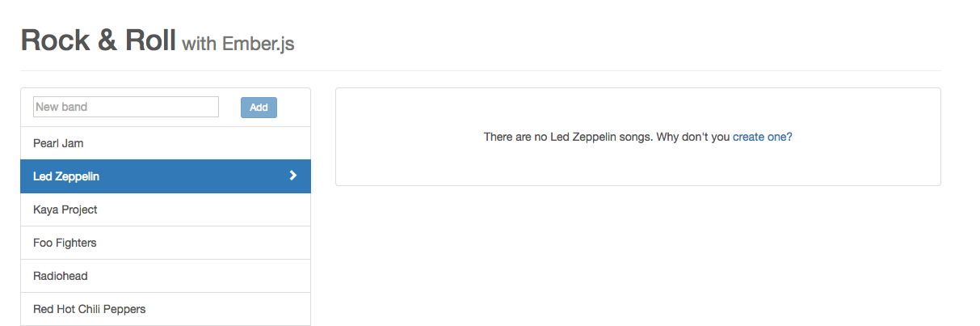The image size is (980, 326).
Task: Select Pearl Jam from the band list
Action: [166, 143]
